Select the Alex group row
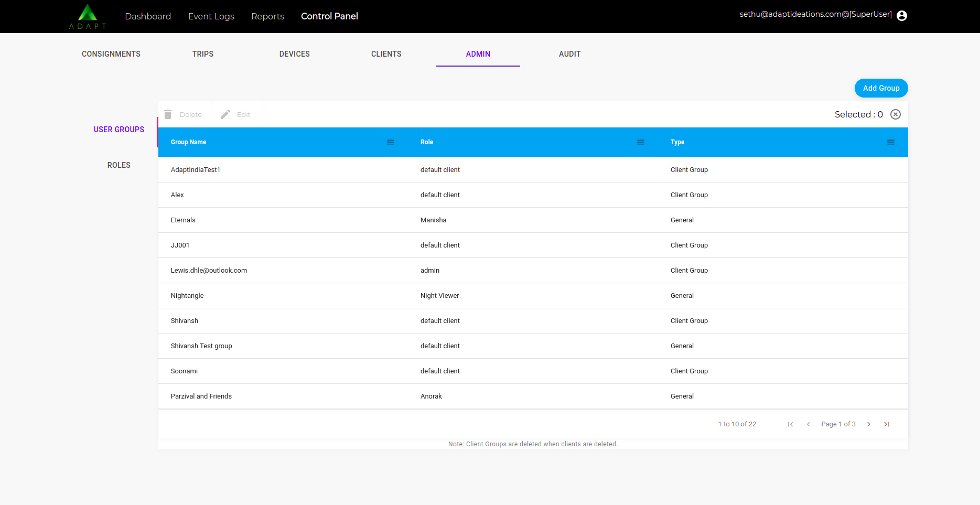The image size is (980, 505). click(x=533, y=195)
